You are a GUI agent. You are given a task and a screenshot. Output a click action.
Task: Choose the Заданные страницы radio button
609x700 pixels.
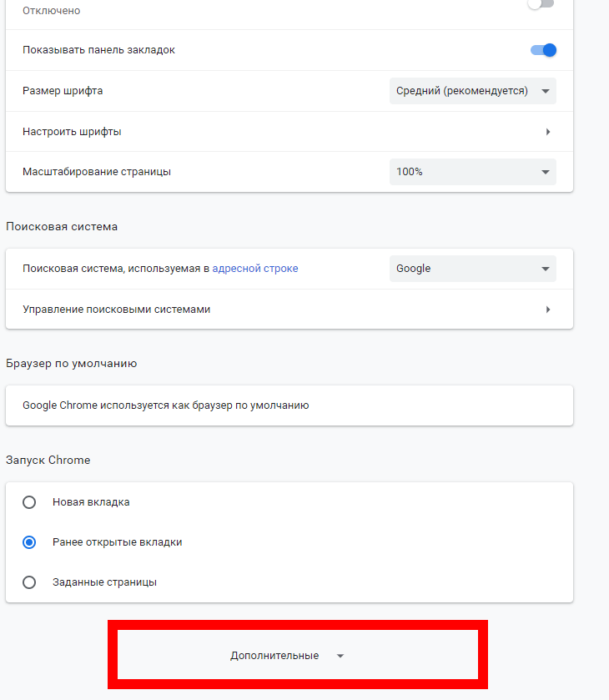(29, 582)
